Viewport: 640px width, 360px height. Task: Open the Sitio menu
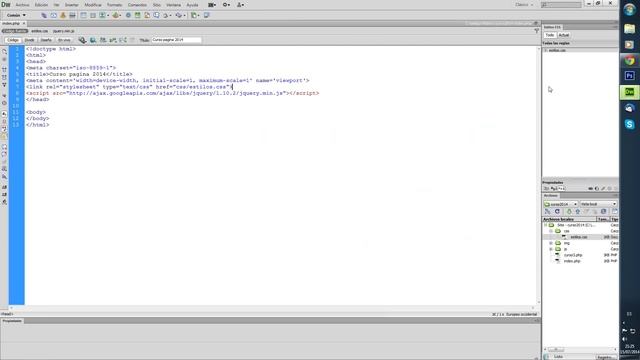point(157,5)
